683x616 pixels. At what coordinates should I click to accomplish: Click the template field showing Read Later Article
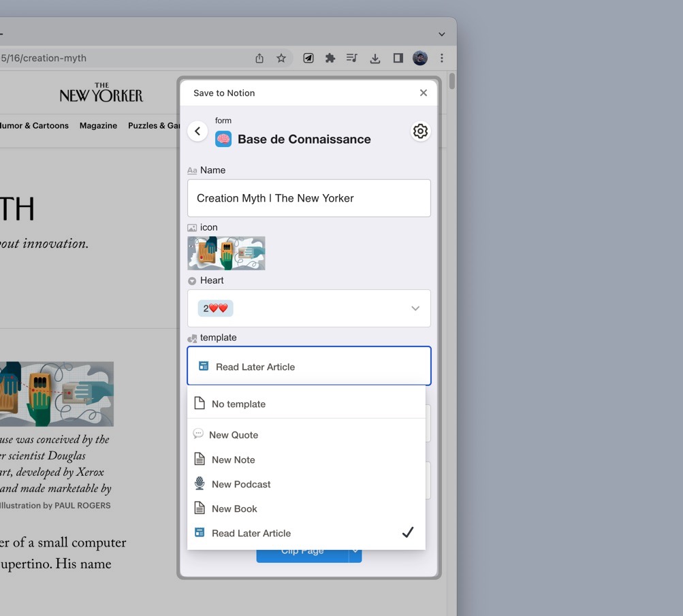[x=309, y=366]
